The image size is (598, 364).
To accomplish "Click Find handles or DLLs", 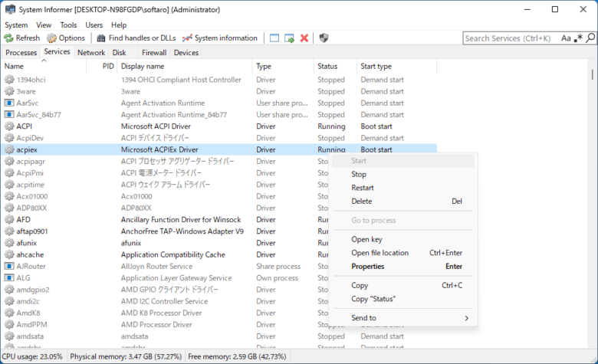I will click(x=136, y=38).
